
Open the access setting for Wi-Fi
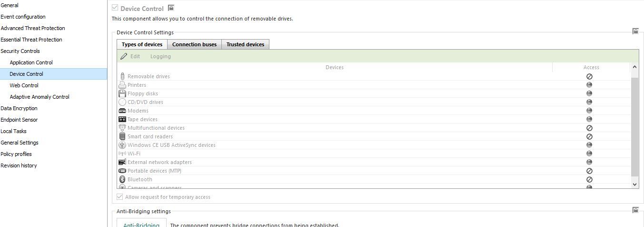click(x=589, y=154)
